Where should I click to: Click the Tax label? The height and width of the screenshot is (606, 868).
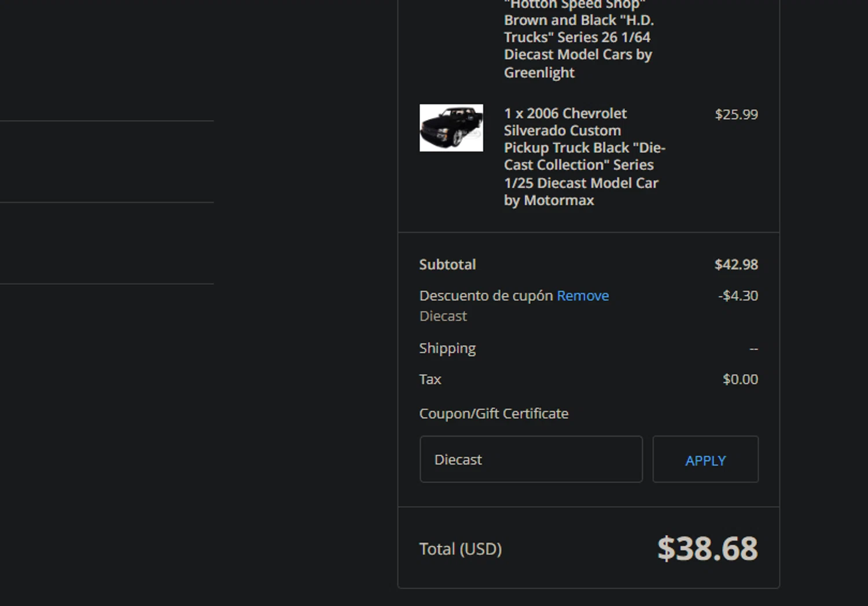(x=430, y=379)
